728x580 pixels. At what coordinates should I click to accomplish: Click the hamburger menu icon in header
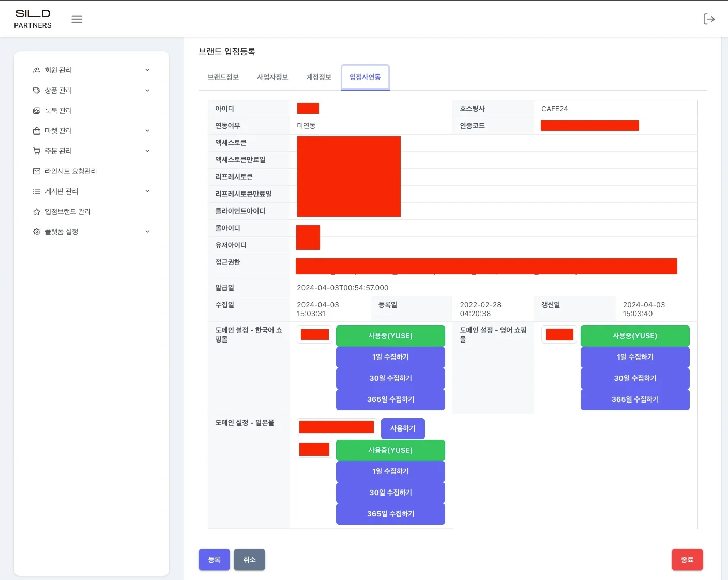pyautogui.click(x=77, y=19)
